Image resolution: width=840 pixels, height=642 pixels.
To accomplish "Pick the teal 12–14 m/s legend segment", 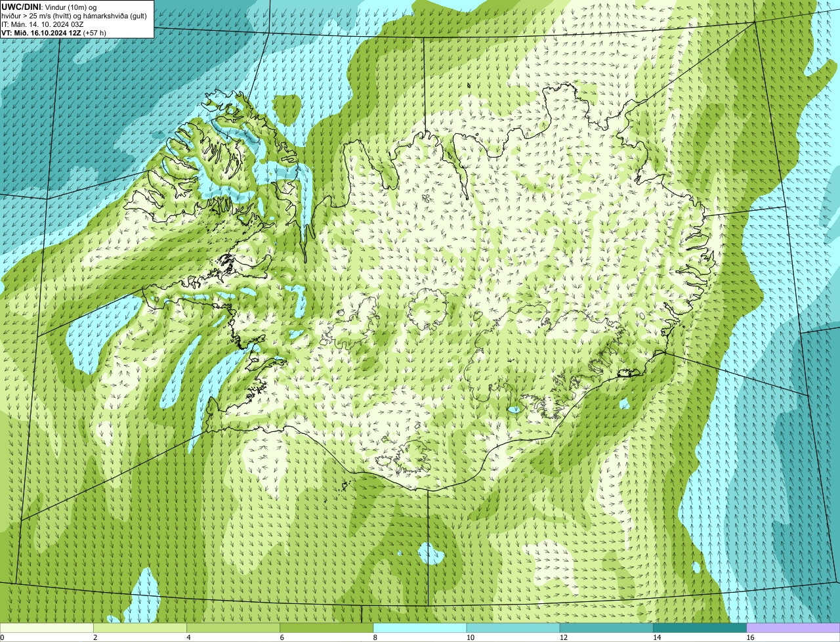I will coord(606,628).
